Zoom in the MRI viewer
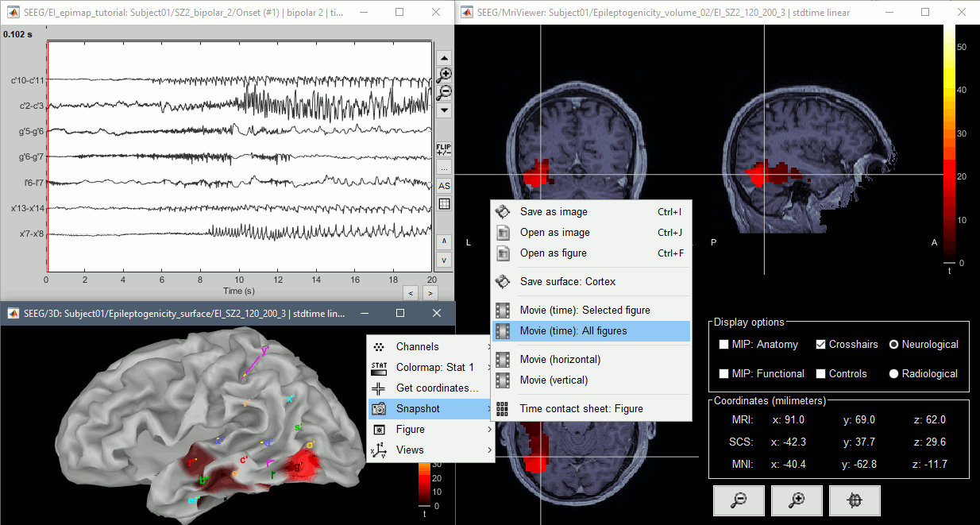The image size is (980, 525). click(797, 500)
